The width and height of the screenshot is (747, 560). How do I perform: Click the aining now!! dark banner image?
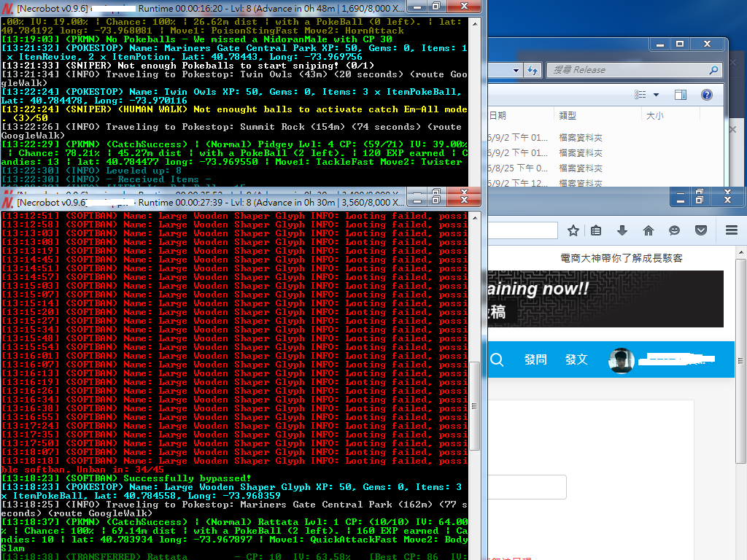coord(605,298)
